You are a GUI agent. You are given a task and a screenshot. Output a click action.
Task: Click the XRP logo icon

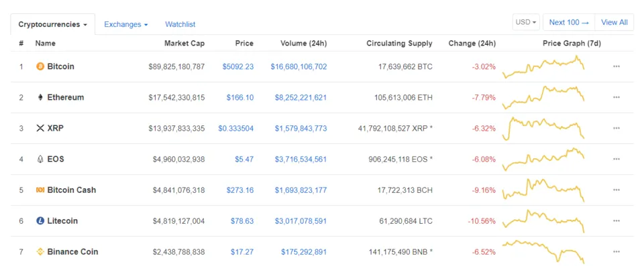40,129
